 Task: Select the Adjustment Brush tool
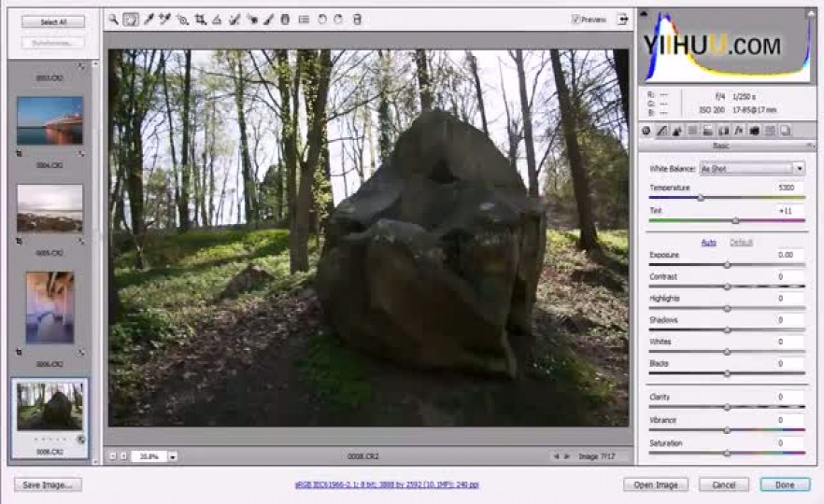268,20
